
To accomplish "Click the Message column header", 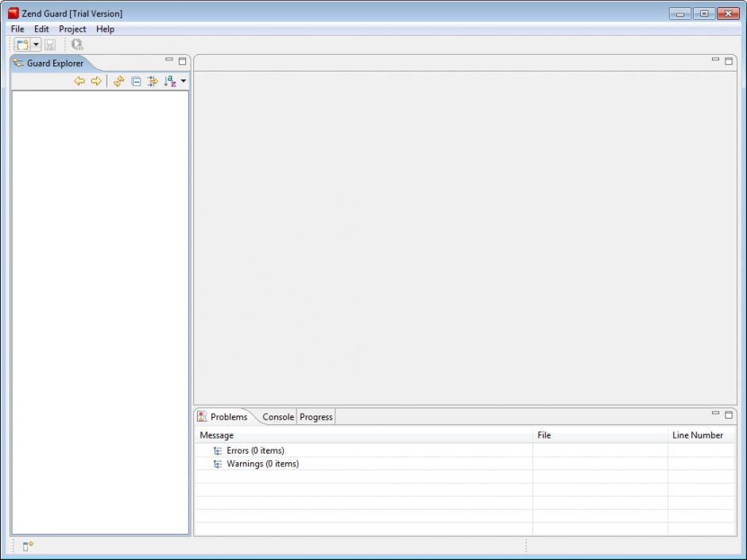I will 363,435.
